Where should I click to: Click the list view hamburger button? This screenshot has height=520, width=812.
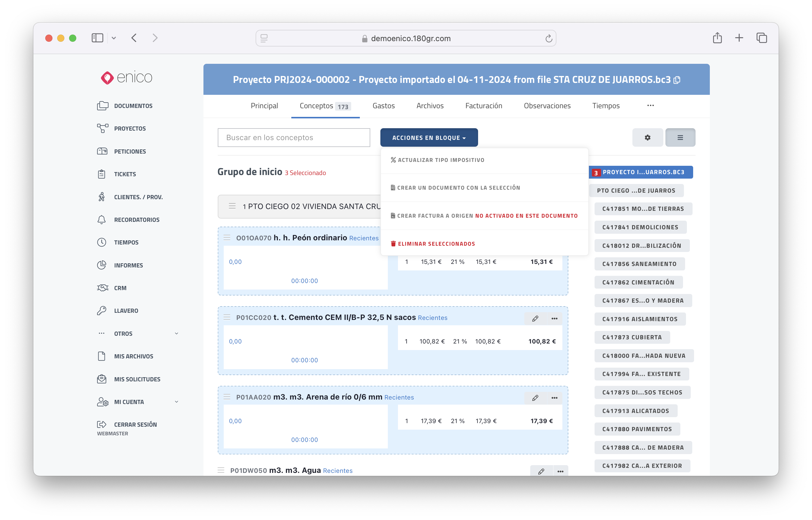coord(680,137)
